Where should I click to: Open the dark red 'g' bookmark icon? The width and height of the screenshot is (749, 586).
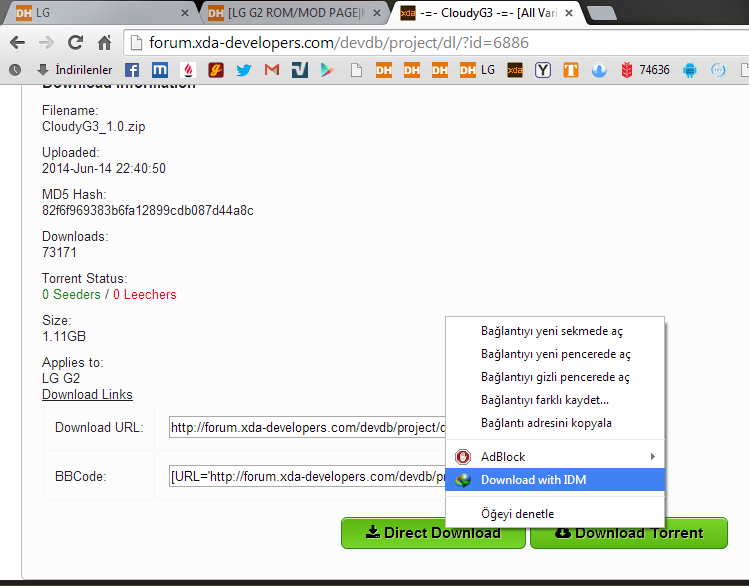click(216, 70)
